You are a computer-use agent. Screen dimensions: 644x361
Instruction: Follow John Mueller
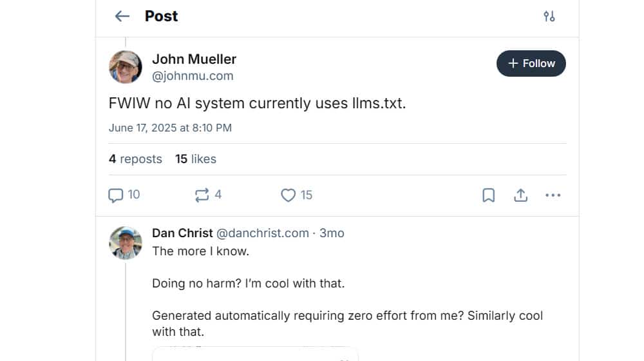pyautogui.click(x=531, y=63)
